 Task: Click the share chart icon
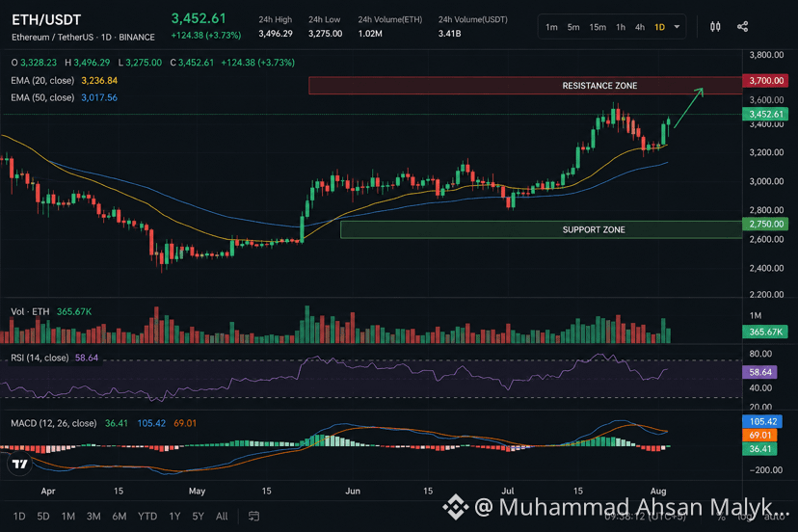(742, 26)
